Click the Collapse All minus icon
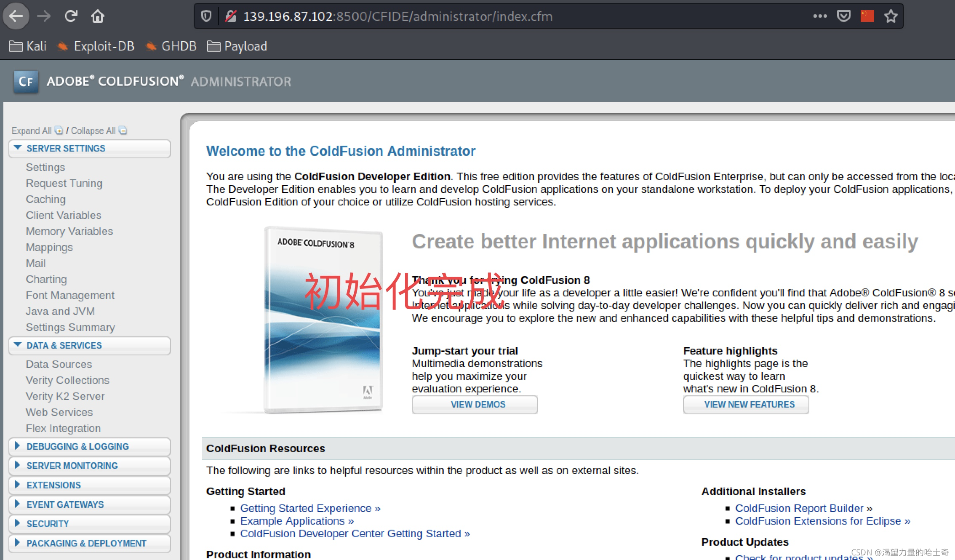 [x=123, y=131]
